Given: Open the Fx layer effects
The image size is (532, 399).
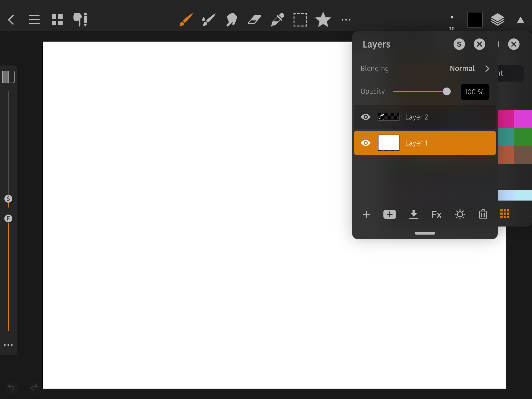Looking at the screenshot, I should 436,215.
